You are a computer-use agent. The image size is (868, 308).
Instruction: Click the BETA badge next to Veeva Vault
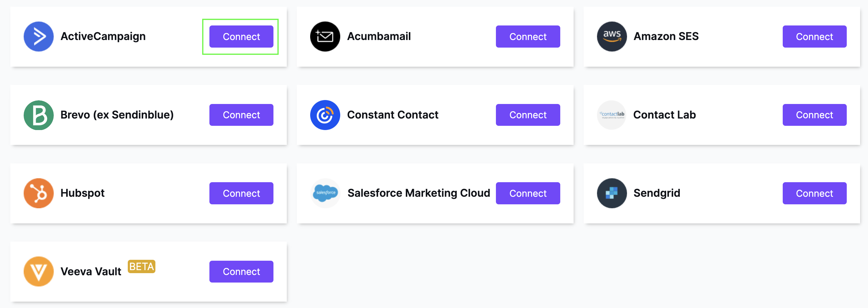[x=141, y=266]
